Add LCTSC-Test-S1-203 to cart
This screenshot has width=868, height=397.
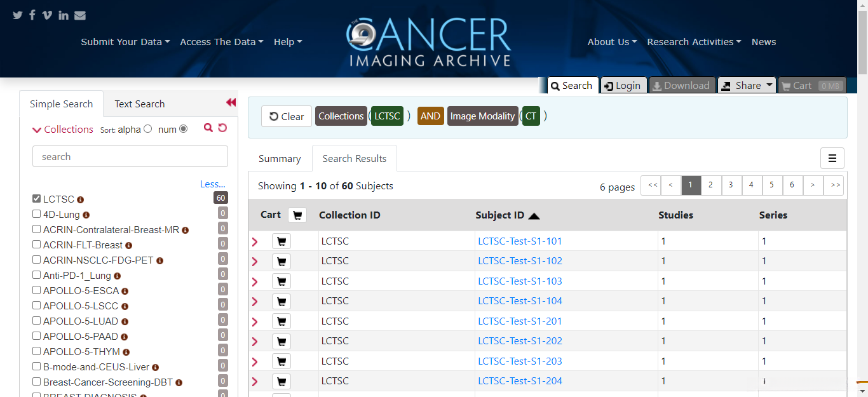pos(281,361)
